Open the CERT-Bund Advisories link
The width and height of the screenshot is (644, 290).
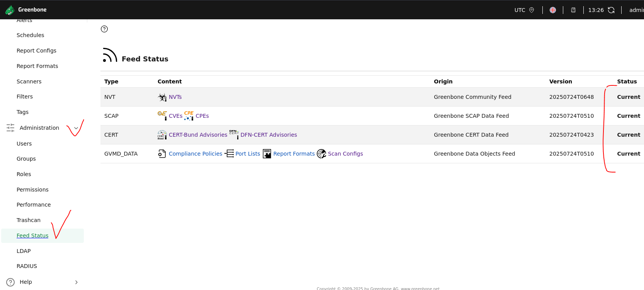(x=198, y=135)
